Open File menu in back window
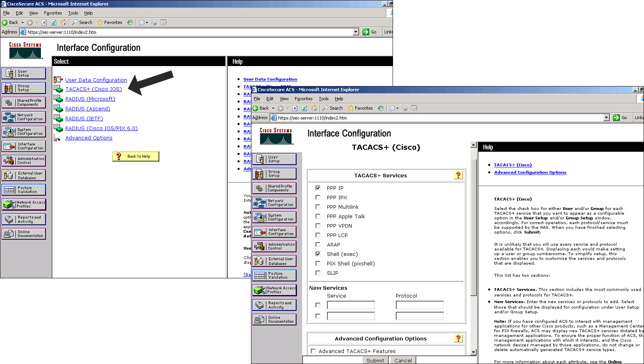The height and width of the screenshot is (364, 644). [6, 13]
